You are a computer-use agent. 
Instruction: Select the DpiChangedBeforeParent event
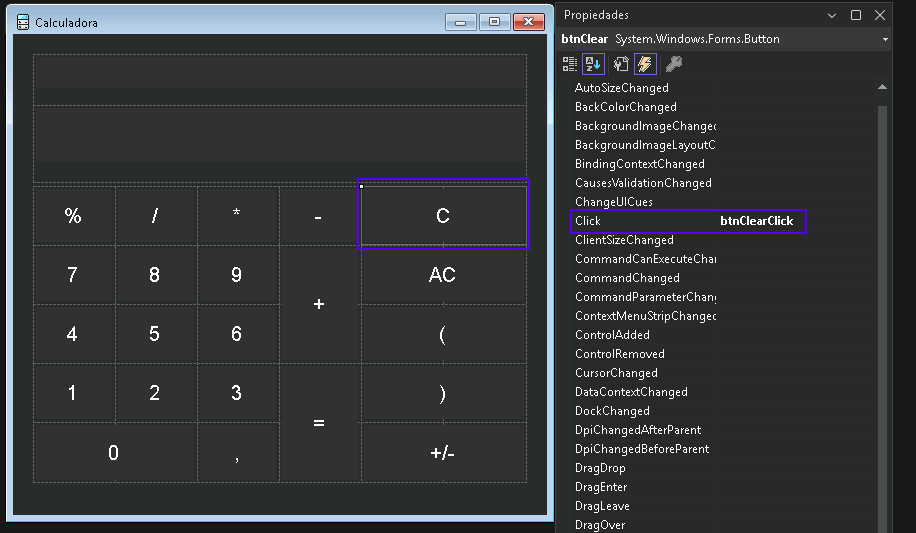pyautogui.click(x=642, y=449)
